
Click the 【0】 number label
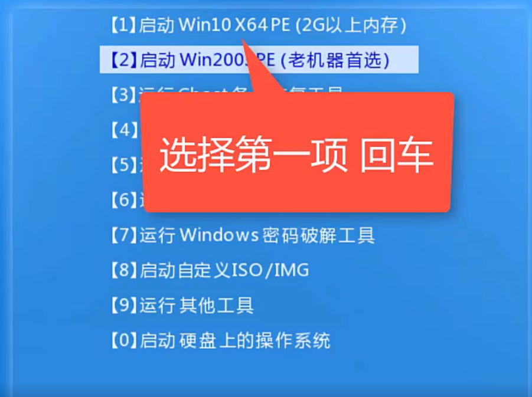tap(124, 340)
